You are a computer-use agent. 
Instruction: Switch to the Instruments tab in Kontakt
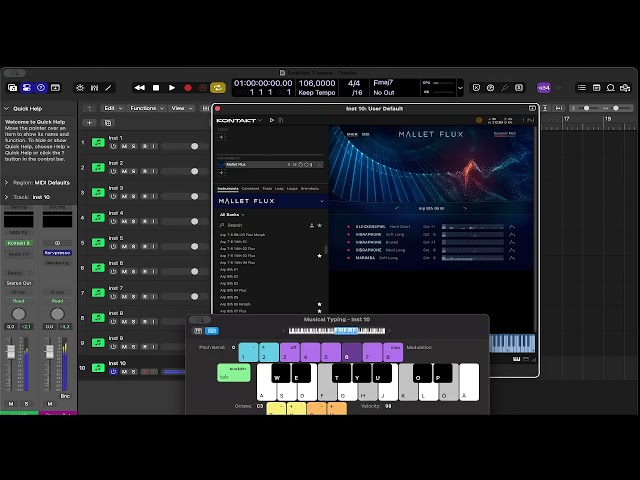[228, 189]
